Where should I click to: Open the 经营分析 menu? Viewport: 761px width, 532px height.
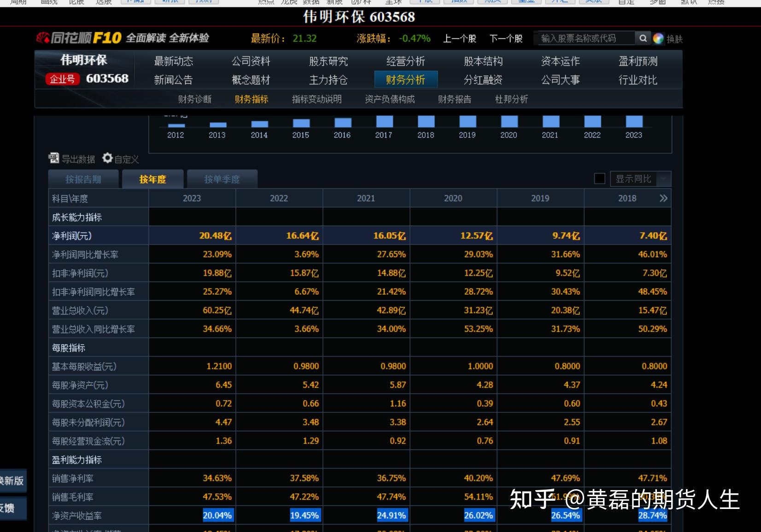click(405, 61)
